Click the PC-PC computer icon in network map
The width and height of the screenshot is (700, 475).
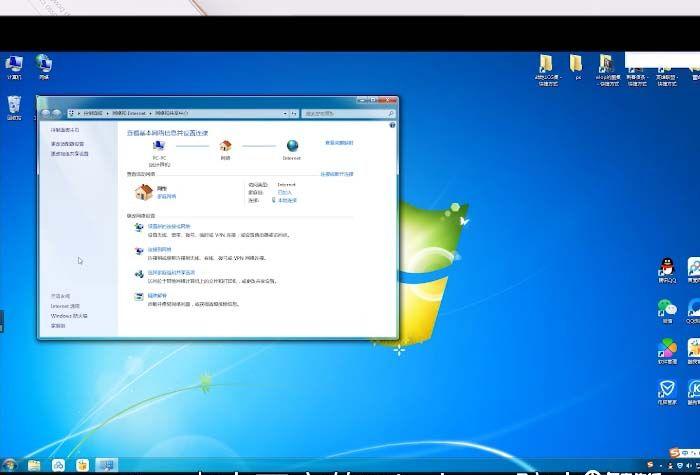159,146
